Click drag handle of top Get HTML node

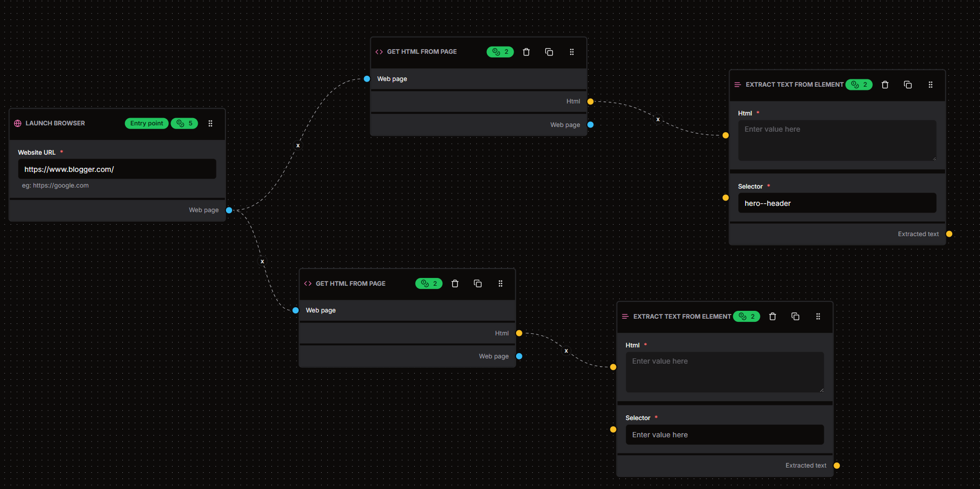click(572, 52)
